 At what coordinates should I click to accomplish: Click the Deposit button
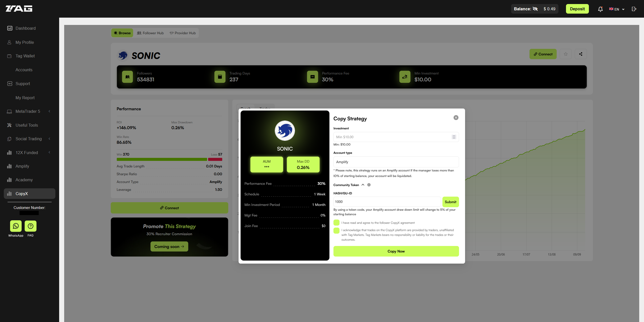(577, 9)
